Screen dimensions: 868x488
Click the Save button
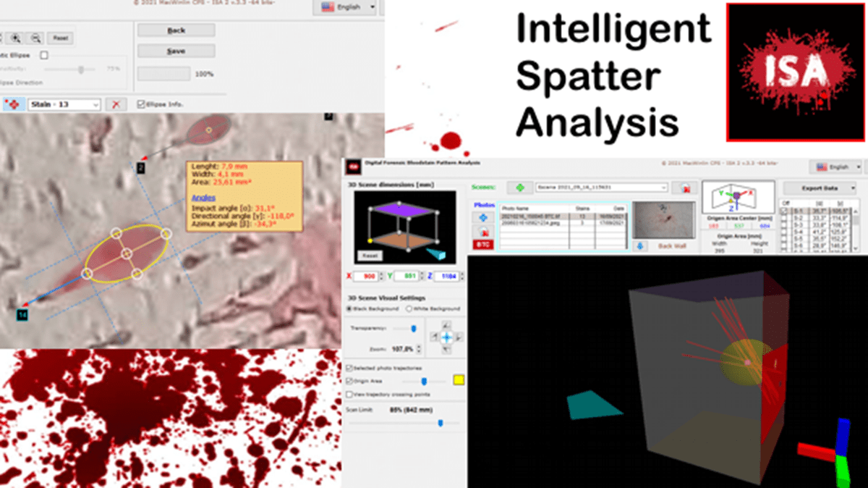176,51
